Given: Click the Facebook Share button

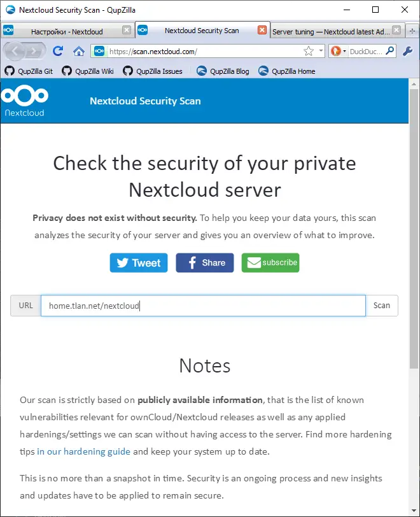Looking at the screenshot, I should (205, 263).
